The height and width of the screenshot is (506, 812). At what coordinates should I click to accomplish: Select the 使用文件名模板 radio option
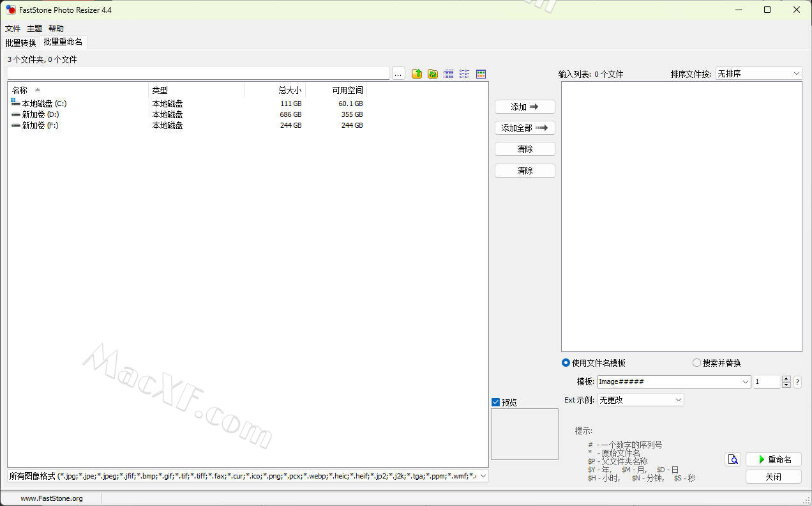[566, 363]
